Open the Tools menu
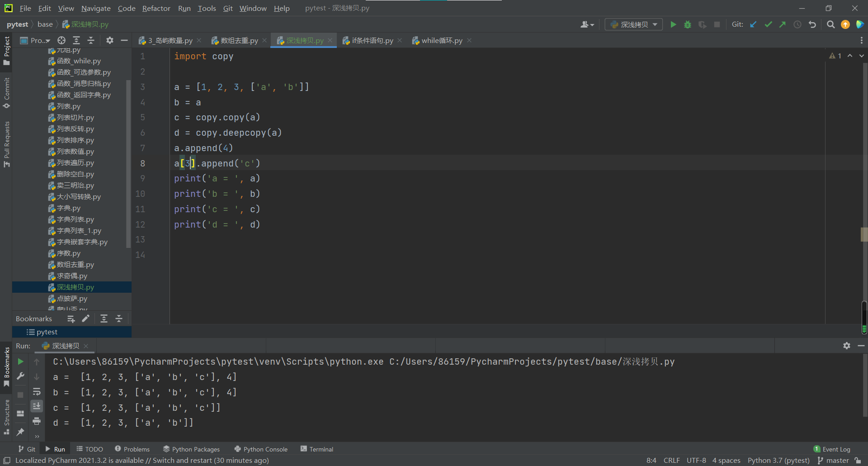 207,8
